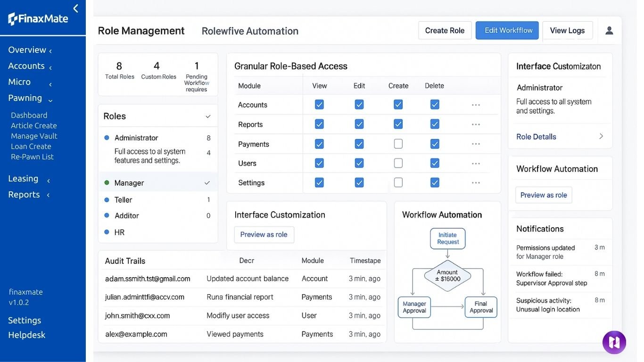Open Role Details chevron arrow

tap(601, 136)
